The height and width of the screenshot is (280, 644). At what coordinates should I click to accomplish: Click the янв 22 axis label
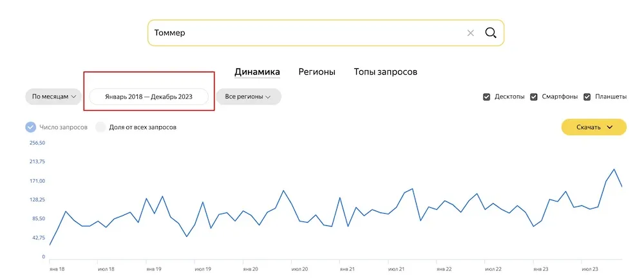click(444, 269)
